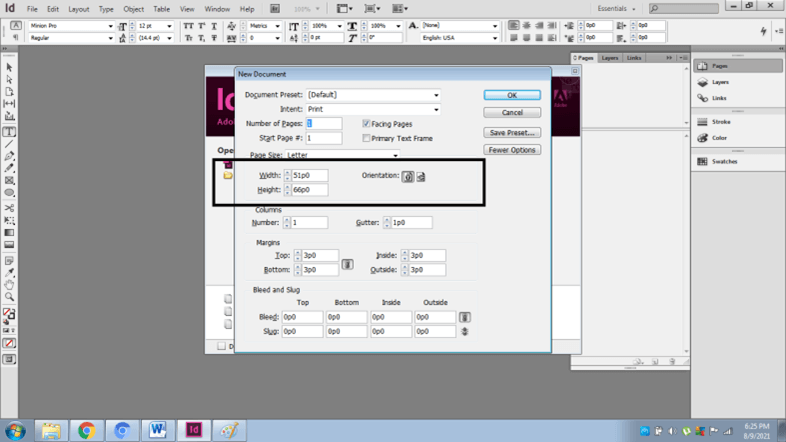The width and height of the screenshot is (786, 442).
Task: Toggle slug same-settings chain link
Action: click(465, 331)
